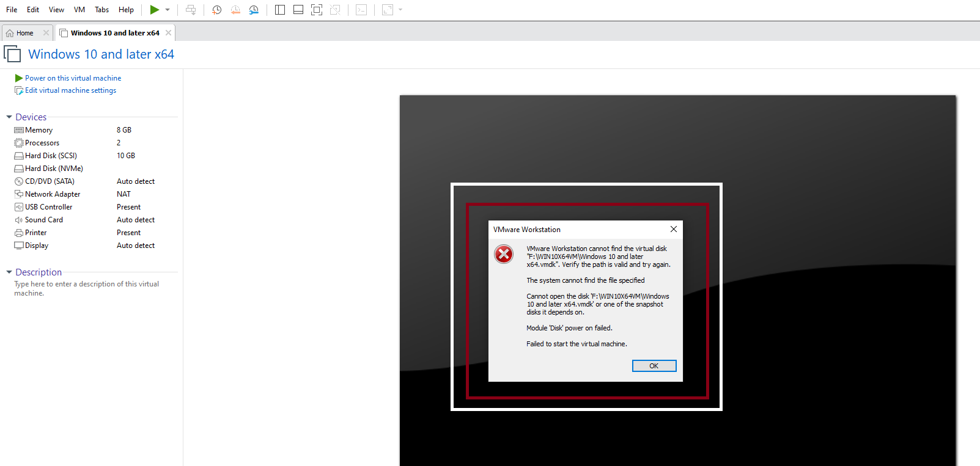Click the Unity mode icon
Viewport: 980px width, 466px height.
(x=335, y=10)
